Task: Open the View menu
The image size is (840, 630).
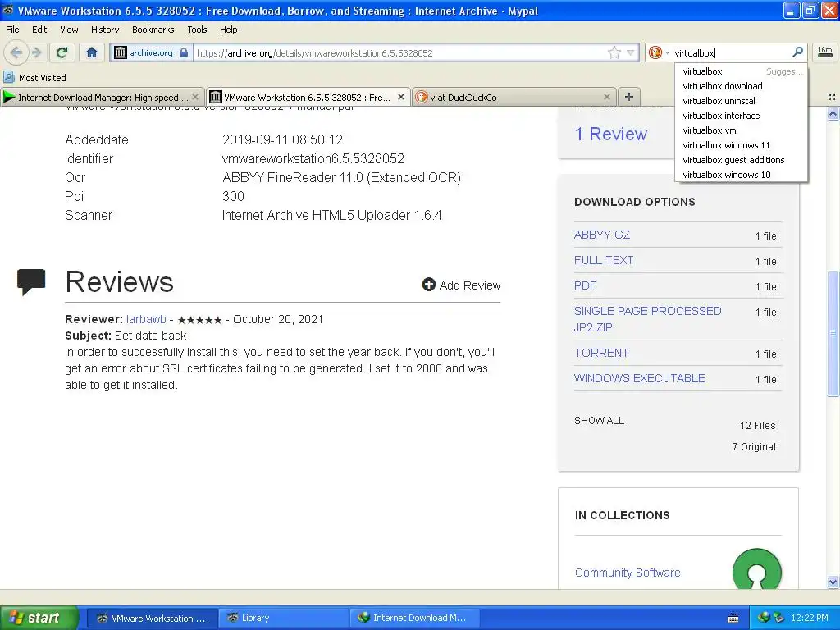Action: coord(69,30)
